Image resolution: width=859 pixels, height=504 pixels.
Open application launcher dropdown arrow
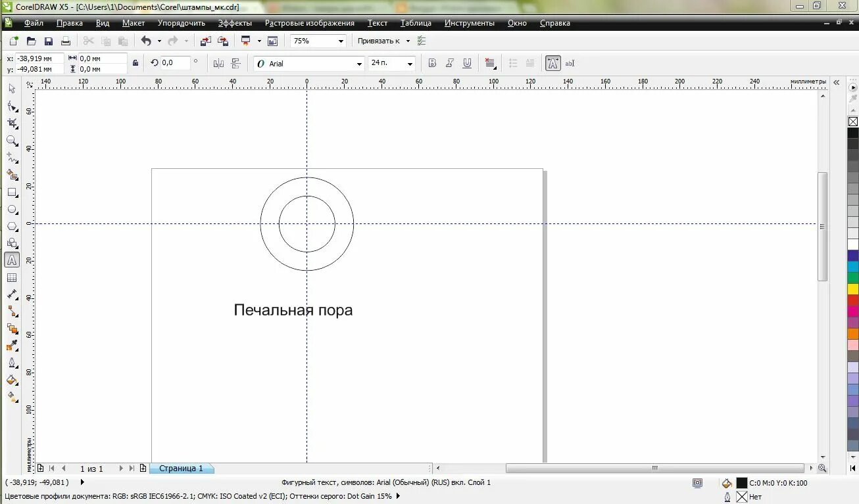click(x=259, y=41)
